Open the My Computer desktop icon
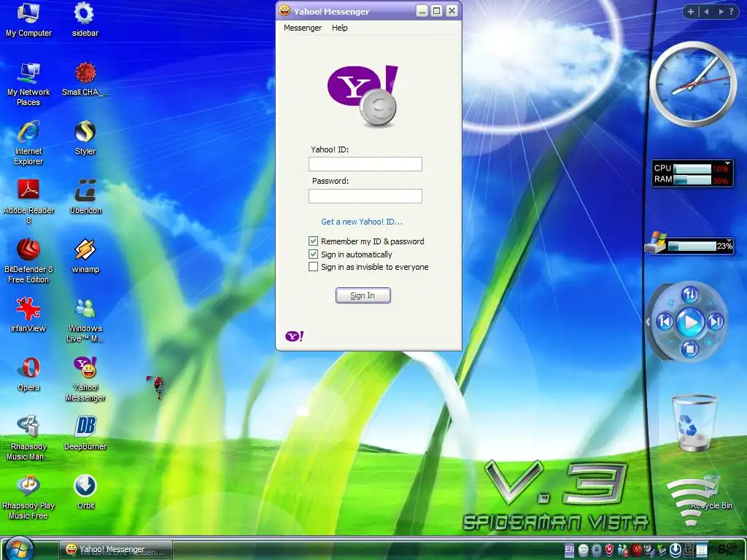The height and width of the screenshot is (560, 747). (x=28, y=19)
